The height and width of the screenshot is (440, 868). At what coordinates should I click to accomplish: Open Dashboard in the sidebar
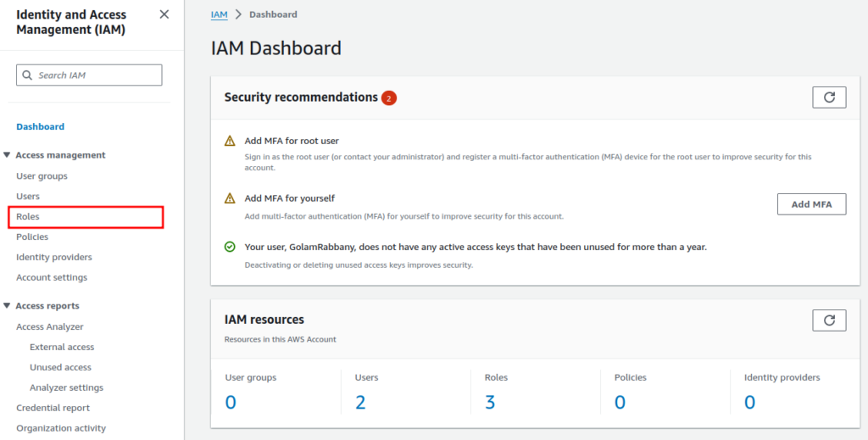(x=41, y=126)
